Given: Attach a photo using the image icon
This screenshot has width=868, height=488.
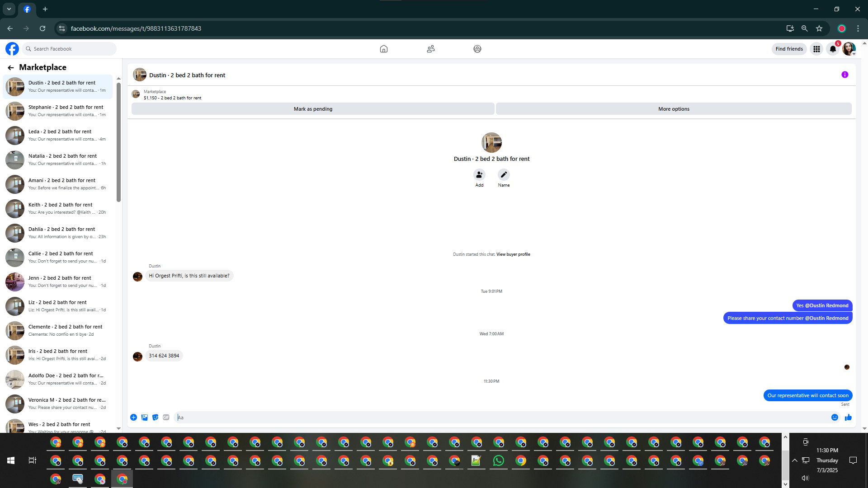Looking at the screenshot, I should [x=144, y=418].
